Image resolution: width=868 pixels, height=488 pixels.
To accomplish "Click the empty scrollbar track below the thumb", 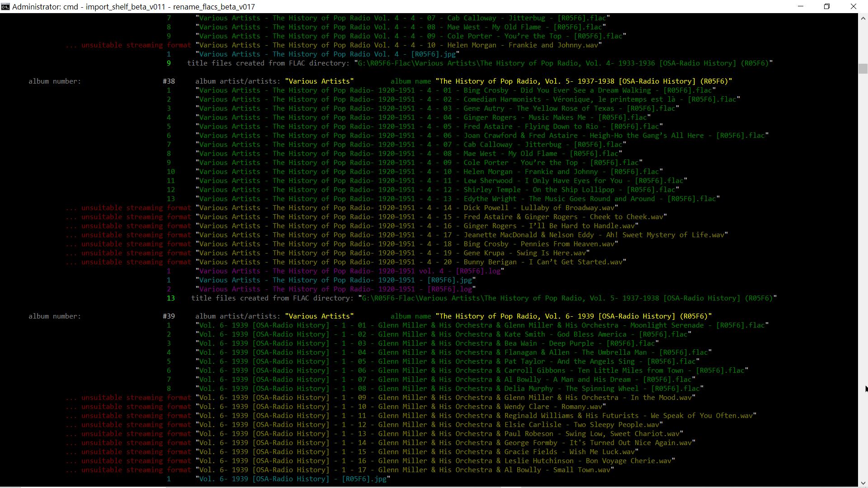I will click(863, 271).
